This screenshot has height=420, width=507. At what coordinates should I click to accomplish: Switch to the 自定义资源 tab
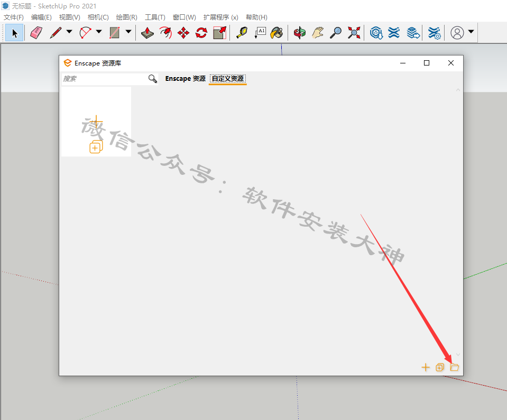coord(228,79)
